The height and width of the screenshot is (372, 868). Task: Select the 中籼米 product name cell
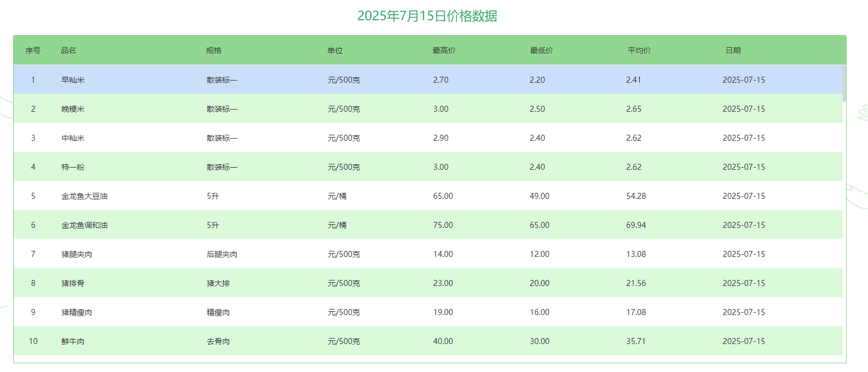click(73, 138)
